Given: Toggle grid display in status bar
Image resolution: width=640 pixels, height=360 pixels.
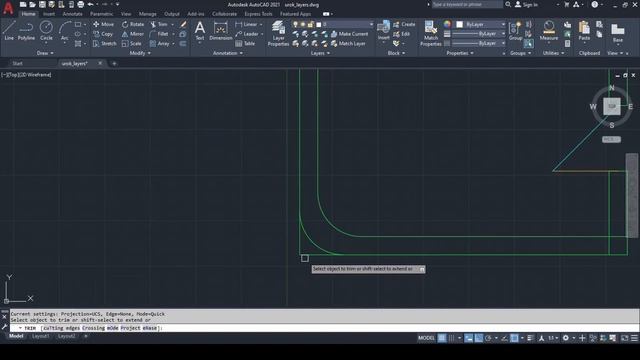Looking at the screenshot, I should pyautogui.click(x=442, y=338).
